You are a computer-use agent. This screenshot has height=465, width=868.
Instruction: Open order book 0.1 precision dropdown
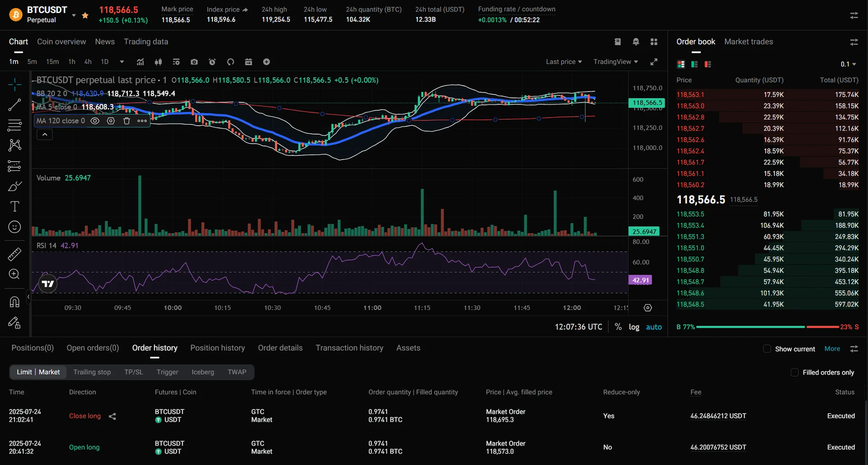(848, 64)
